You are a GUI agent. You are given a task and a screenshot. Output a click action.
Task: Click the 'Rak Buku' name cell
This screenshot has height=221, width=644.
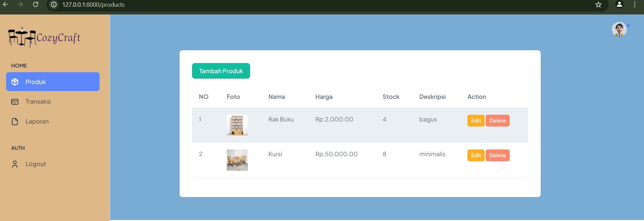[281, 119]
